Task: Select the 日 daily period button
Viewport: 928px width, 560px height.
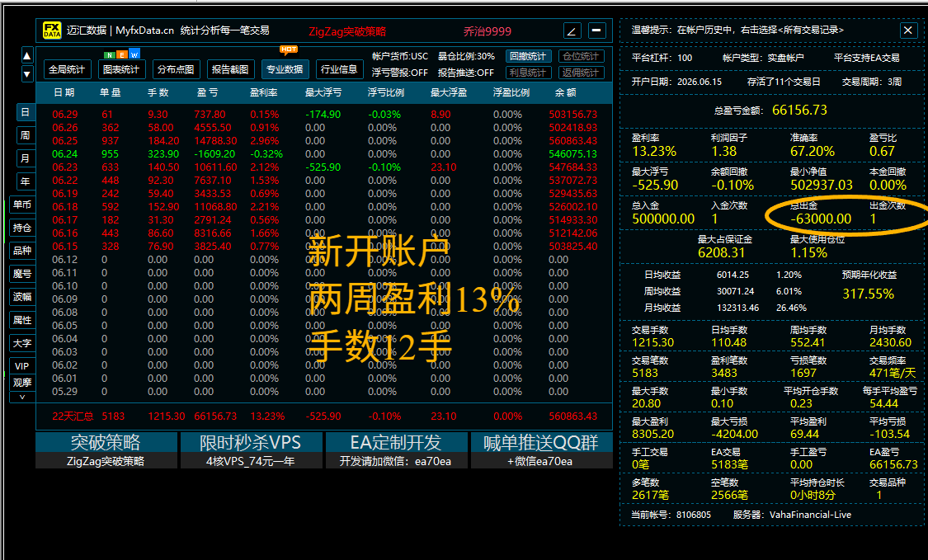Action: (26, 112)
